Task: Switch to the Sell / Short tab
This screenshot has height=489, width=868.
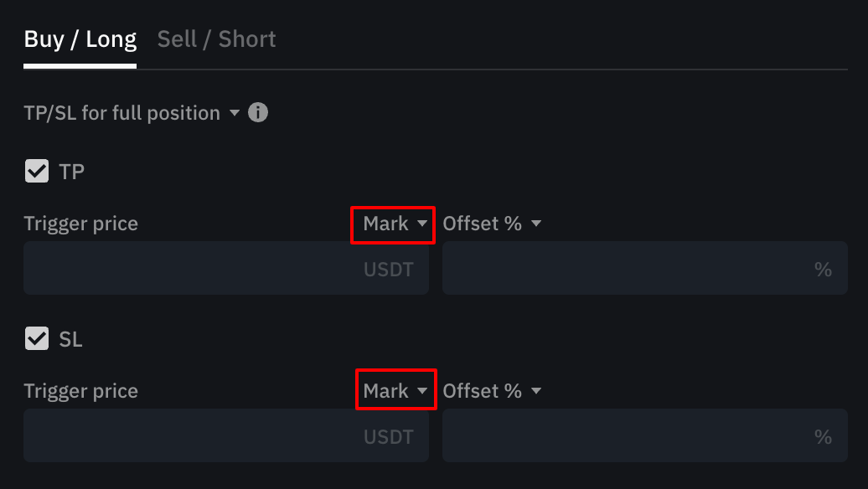Action: tap(216, 39)
